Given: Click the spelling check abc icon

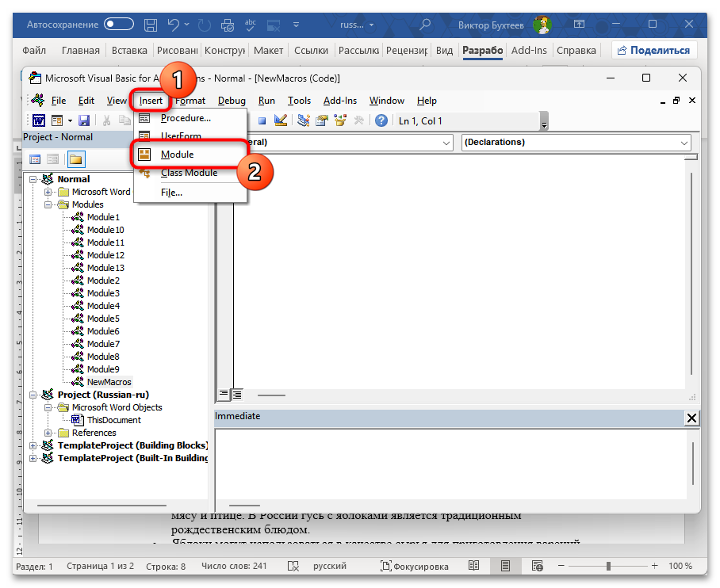Looking at the screenshot, I should [x=251, y=25].
